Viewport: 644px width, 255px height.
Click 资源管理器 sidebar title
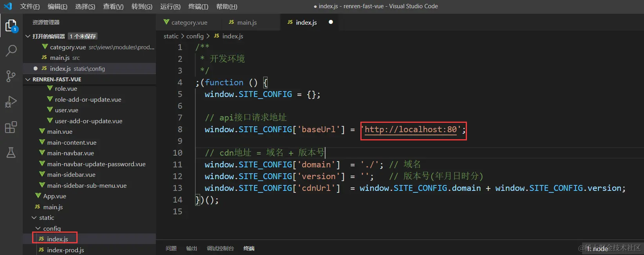tap(46, 22)
